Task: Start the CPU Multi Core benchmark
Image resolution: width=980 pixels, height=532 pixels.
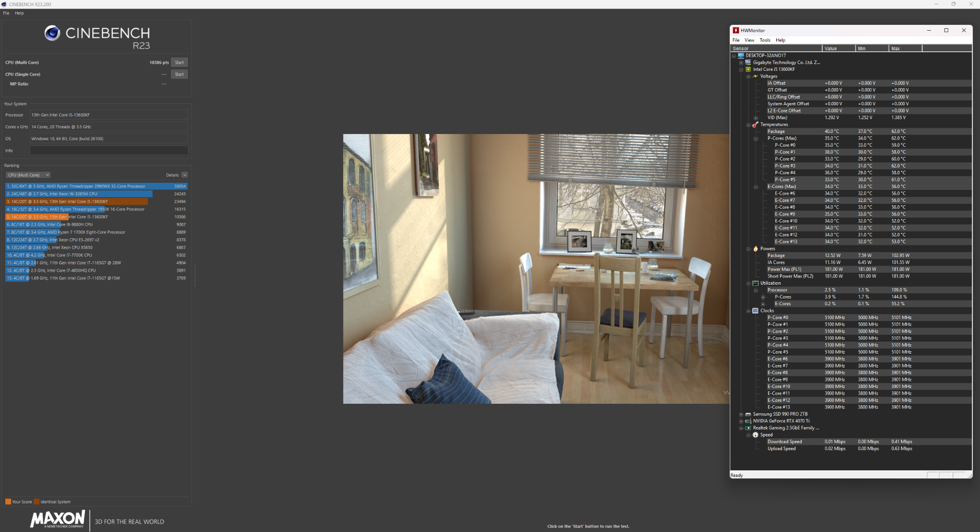Action: coord(179,63)
